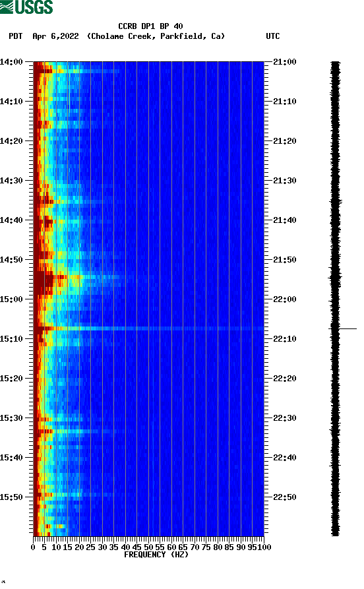Click the 14:20 PDT time label
Screen dimensions: 364x589
click(11, 141)
